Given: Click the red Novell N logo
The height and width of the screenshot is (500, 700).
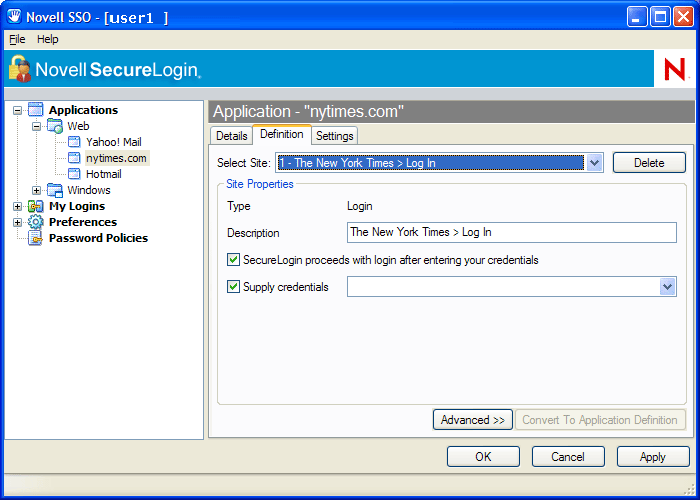Looking at the screenshot, I should 675,69.
